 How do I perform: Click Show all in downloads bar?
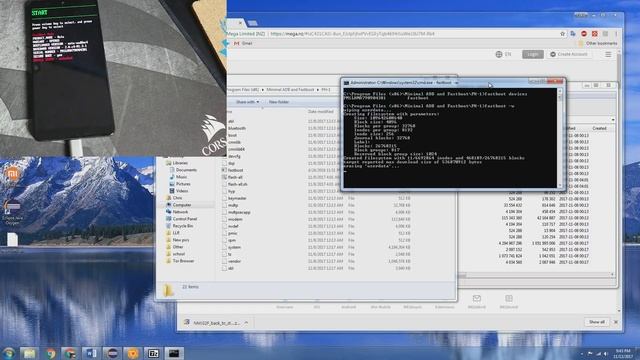597,322
